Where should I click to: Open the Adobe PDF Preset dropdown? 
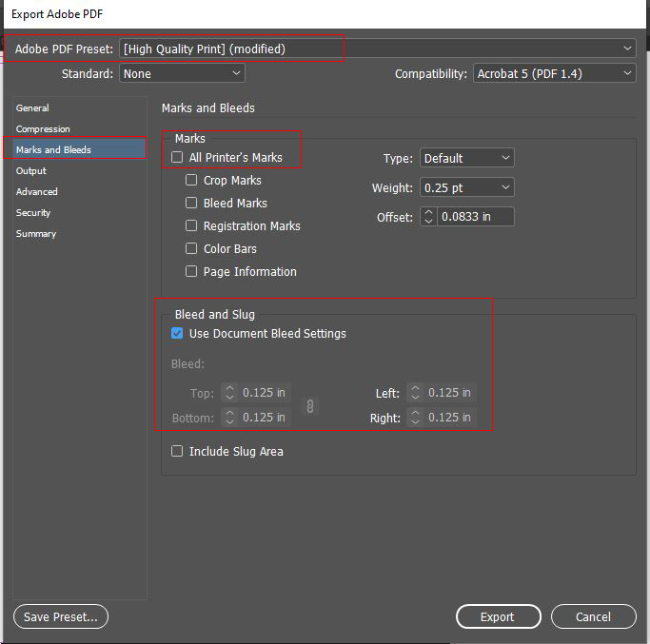click(378, 49)
